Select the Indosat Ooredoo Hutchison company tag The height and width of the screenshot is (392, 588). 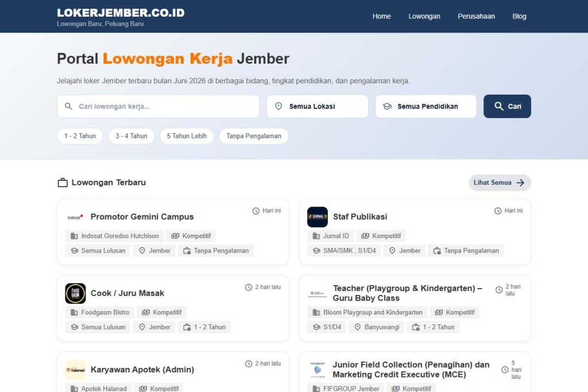114,236
